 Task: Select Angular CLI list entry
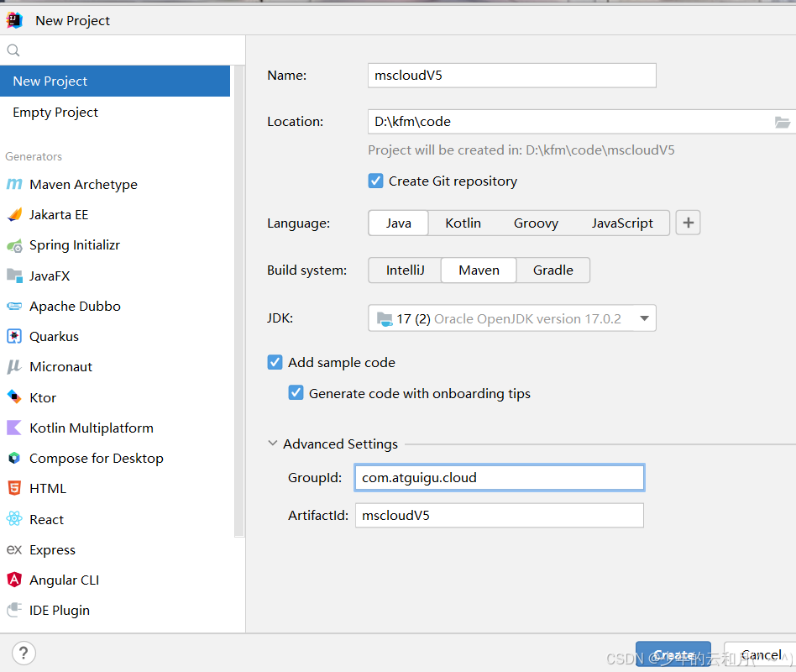117,580
